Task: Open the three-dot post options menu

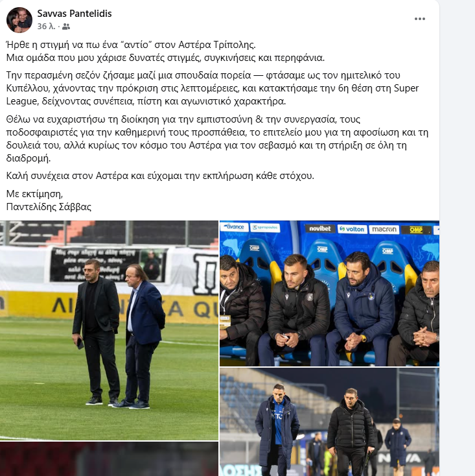Action: pos(419,19)
